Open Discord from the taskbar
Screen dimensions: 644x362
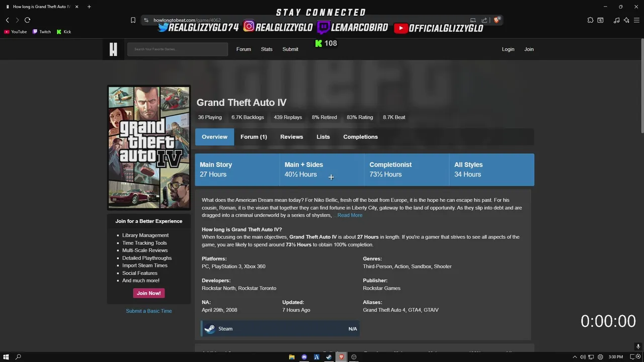pyautogui.click(x=304, y=357)
